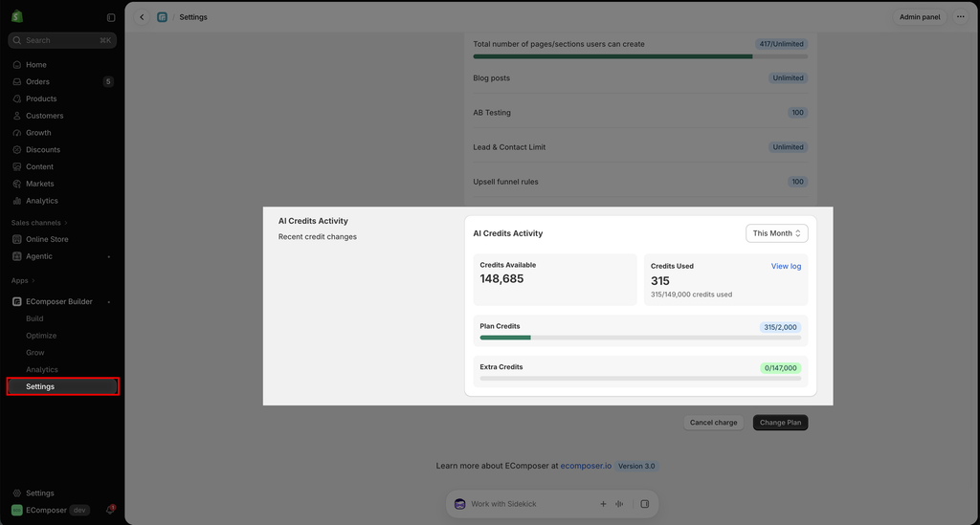The height and width of the screenshot is (525, 980).
Task: Click the Products tag icon
Action: point(17,98)
